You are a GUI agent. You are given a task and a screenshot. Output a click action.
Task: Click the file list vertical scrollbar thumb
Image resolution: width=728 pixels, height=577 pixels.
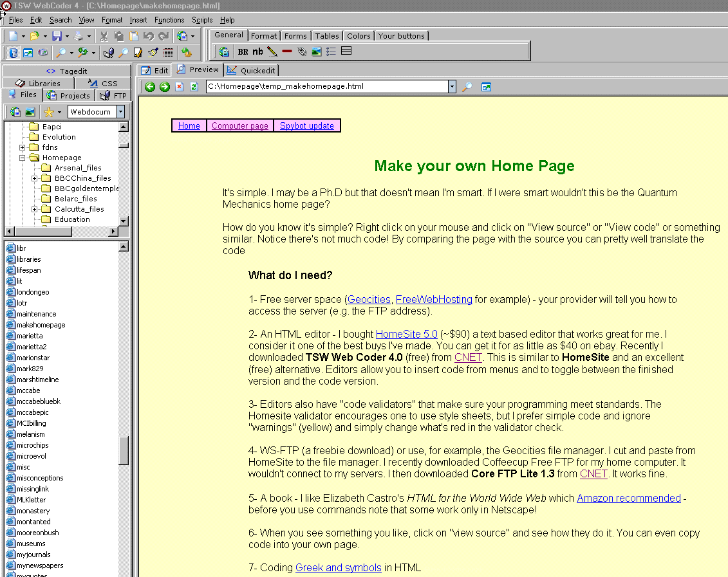point(124,450)
